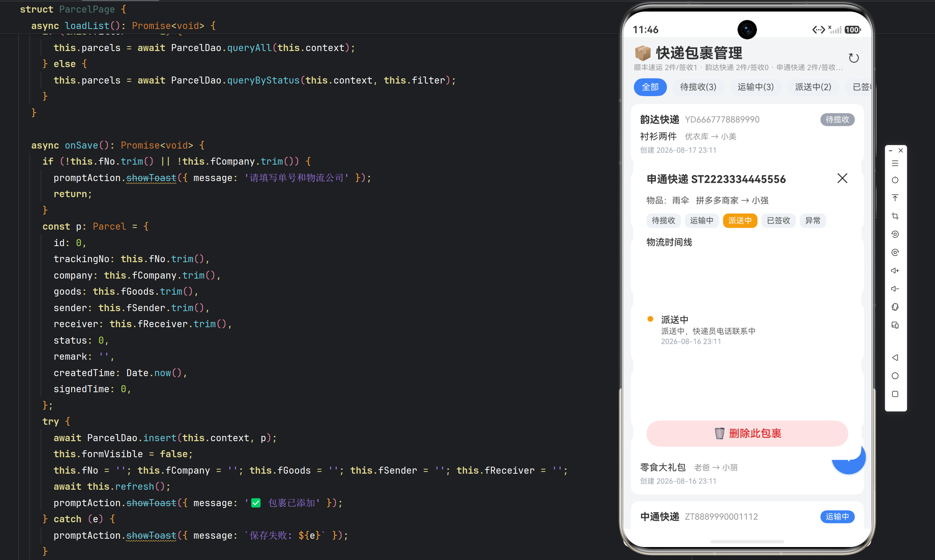
Task: Select the 待揽收(3) filter tab
Action: 698,87
